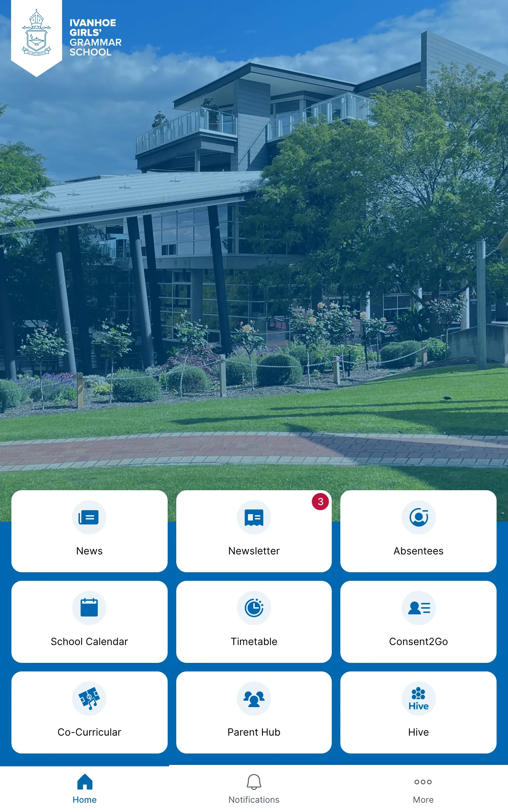
Task: Tap the Newsletter red badge showing 3
Action: coord(320,502)
